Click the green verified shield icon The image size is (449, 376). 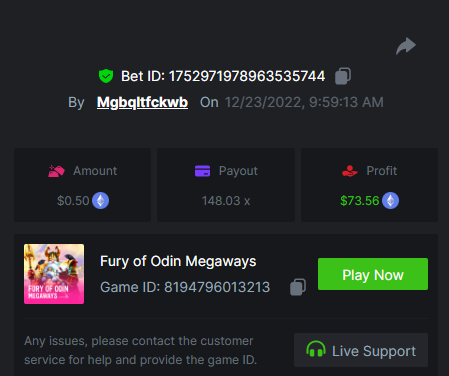coord(106,76)
